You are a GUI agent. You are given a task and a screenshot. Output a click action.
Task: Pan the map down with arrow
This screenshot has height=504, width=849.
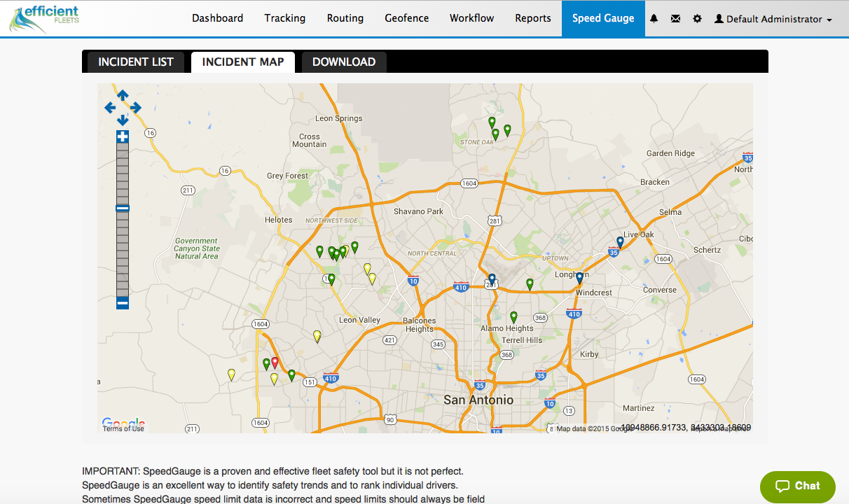click(x=123, y=120)
